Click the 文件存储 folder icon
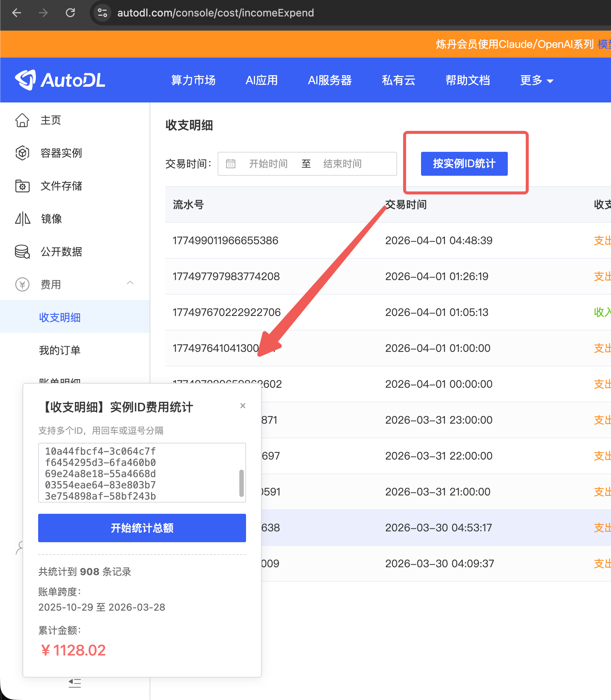This screenshot has height=700, width=611. click(22, 186)
